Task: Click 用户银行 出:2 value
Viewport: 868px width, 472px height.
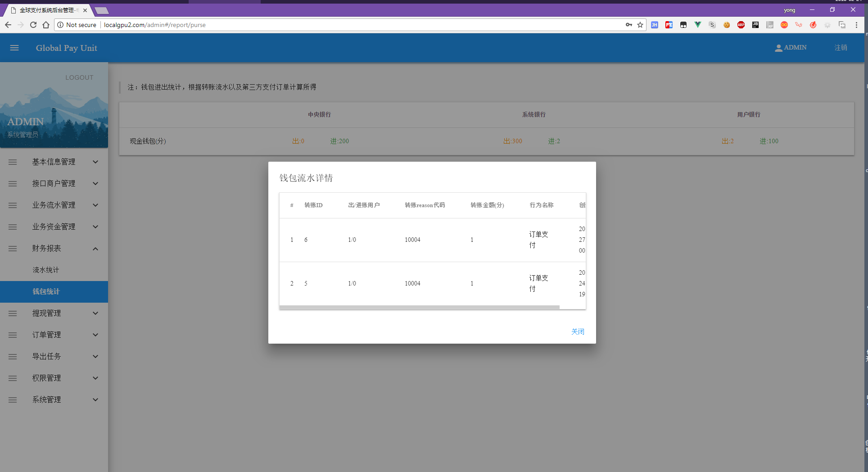Action: point(728,141)
